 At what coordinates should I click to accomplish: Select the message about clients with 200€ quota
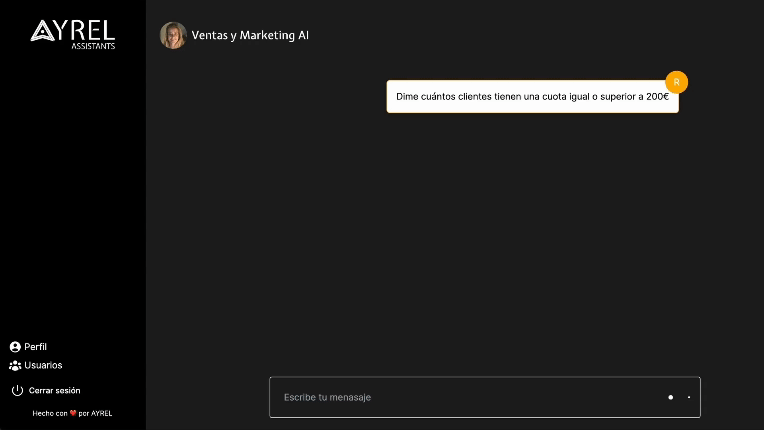click(x=532, y=97)
